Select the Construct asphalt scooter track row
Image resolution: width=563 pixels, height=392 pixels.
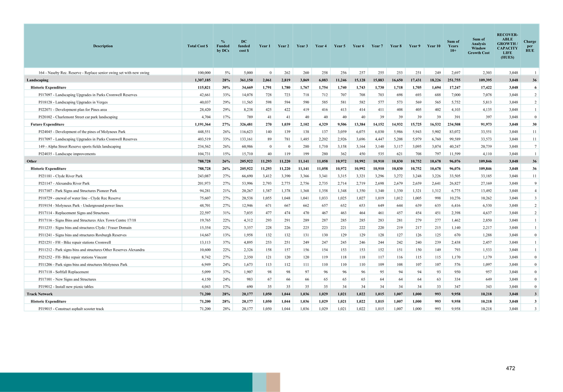pos(86,308)
